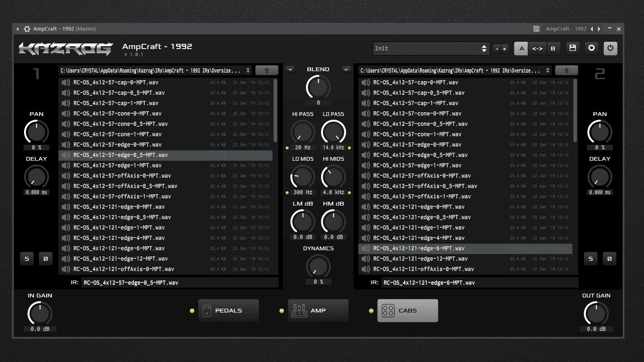The width and height of the screenshot is (644, 362).
Task: Toggle the lo pass LED beside 14.0 kHz
Action: tap(349, 148)
